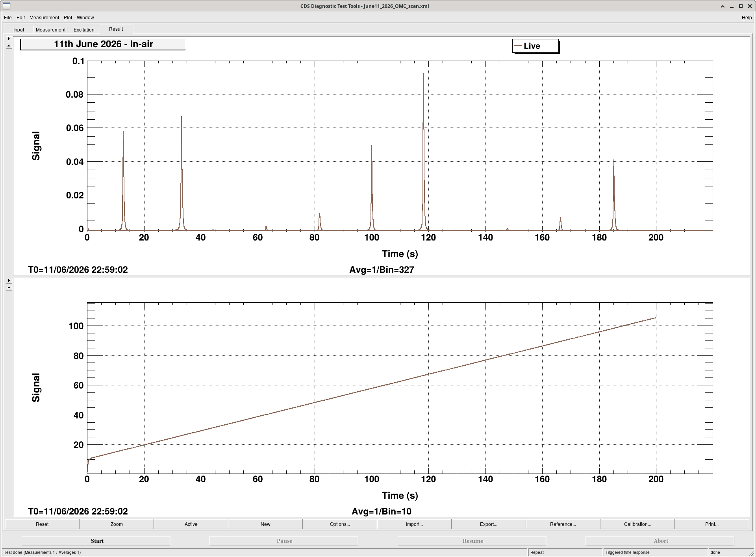
Task: Open the Measurement menu in the menu bar
Action: pos(44,18)
